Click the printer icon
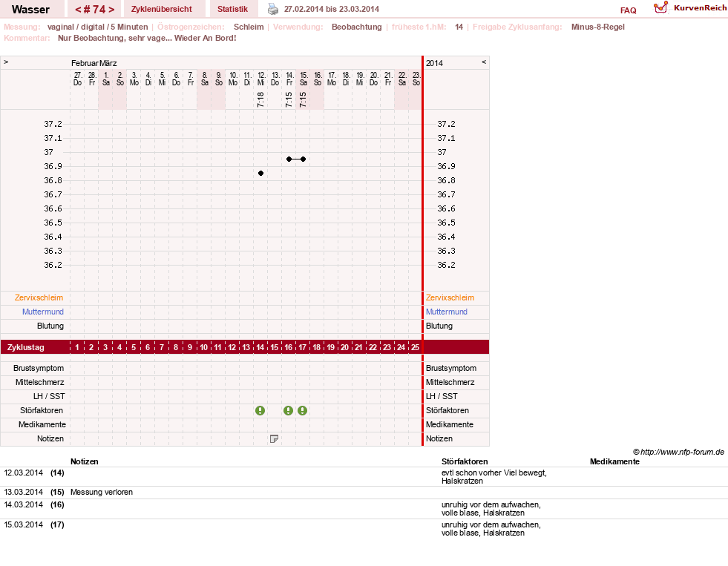This screenshot has height=566, width=728. click(x=273, y=9)
